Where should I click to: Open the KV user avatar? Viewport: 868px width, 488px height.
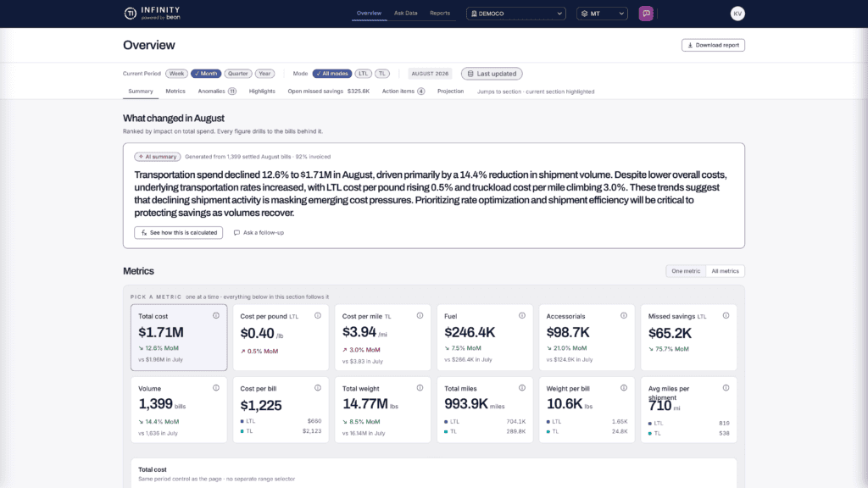point(737,14)
